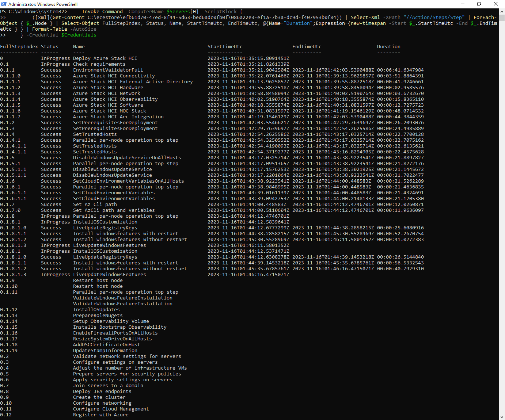Image resolution: width=505 pixels, height=420 pixels.
Task: Click 'Azure Stack HCI Connectivity' text
Action: point(114,76)
